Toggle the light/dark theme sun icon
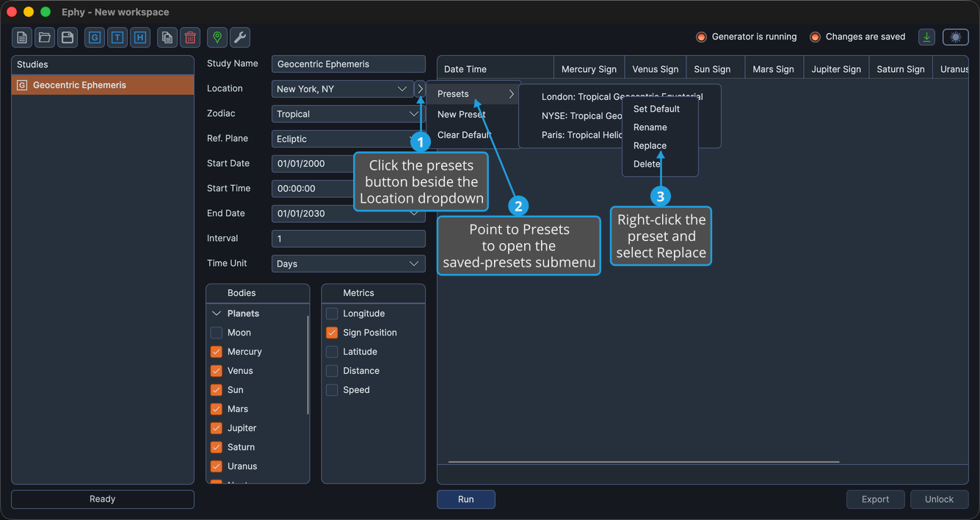The width and height of the screenshot is (980, 520). click(956, 37)
